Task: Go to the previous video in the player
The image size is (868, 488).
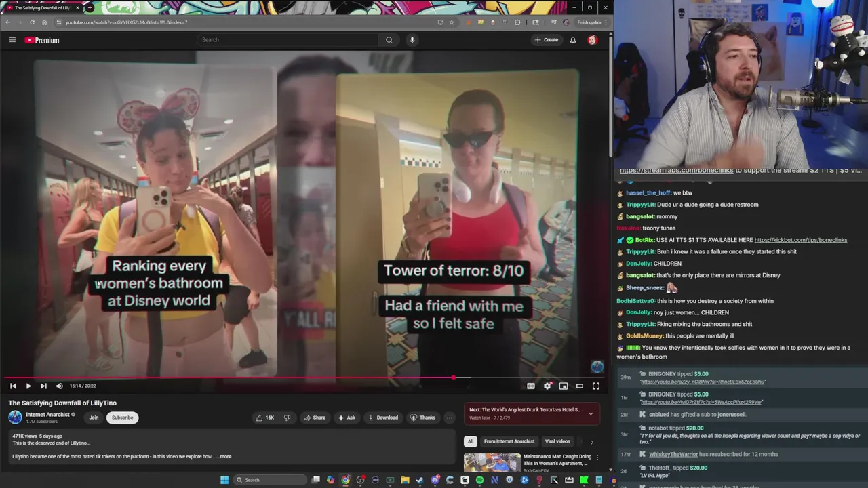Action: point(13,386)
